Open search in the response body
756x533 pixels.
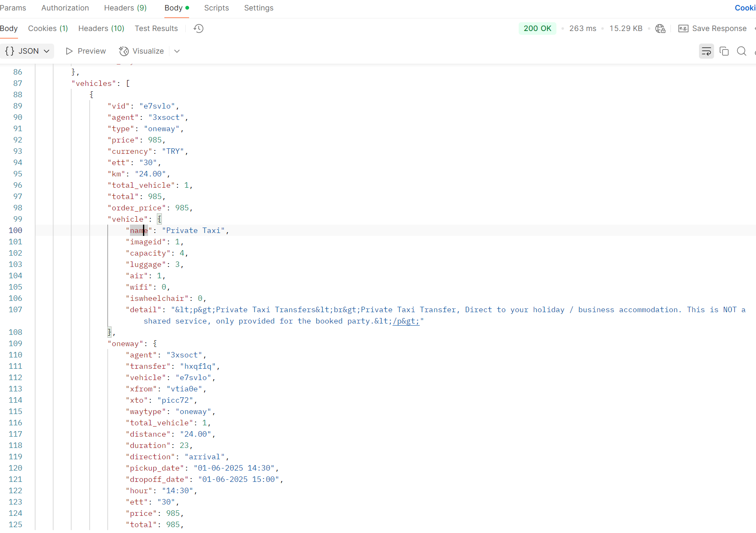tap(741, 51)
